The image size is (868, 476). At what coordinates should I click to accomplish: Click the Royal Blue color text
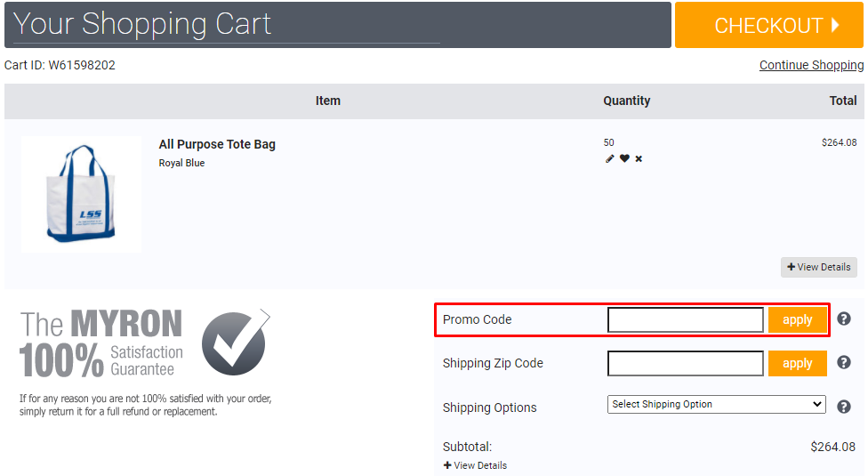pyautogui.click(x=181, y=163)
